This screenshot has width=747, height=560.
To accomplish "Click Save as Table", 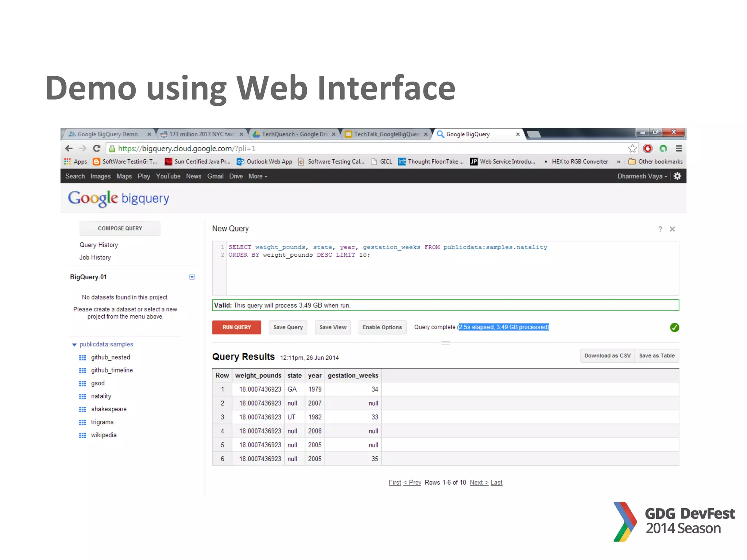I will [657, 356].
